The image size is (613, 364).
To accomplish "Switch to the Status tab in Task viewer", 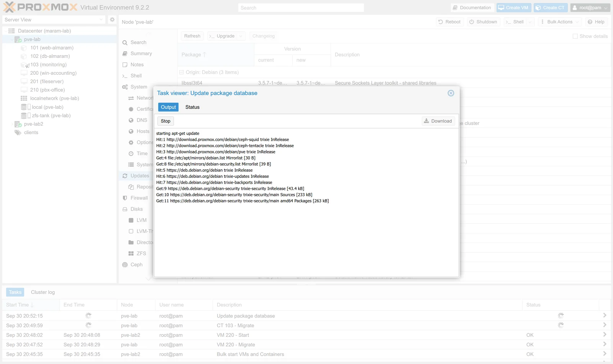I will coord(192,107).
